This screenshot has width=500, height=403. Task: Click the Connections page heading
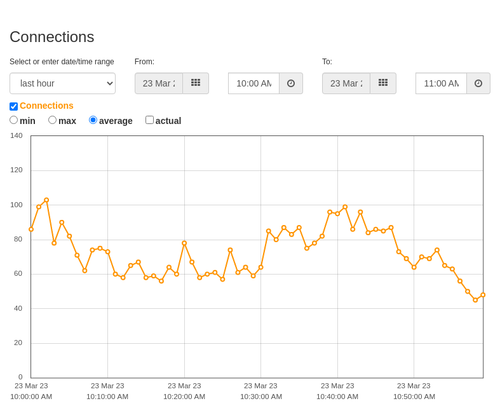52,37
